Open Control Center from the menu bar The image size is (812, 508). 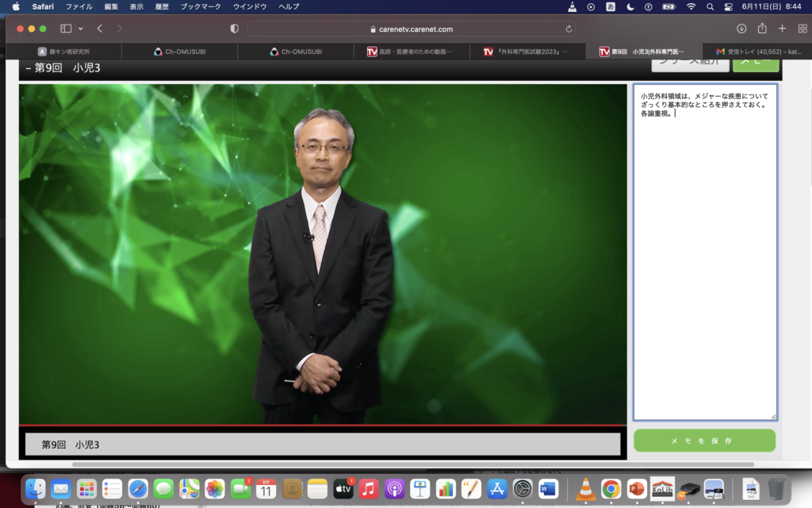tap(729, 6)
